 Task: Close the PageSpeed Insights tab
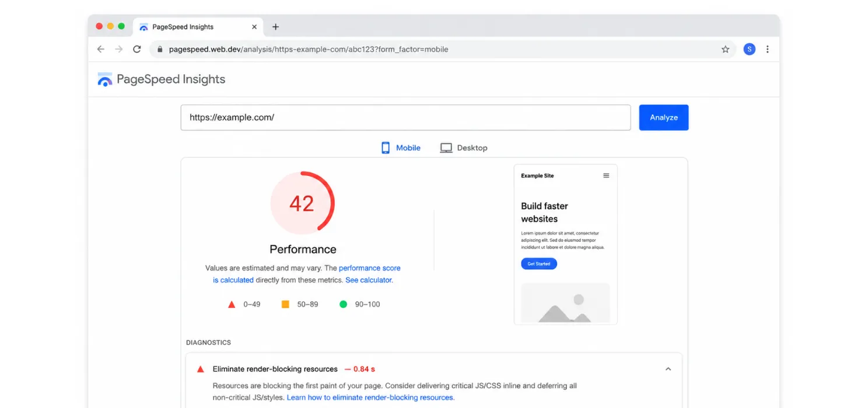(x=254, y=27)
